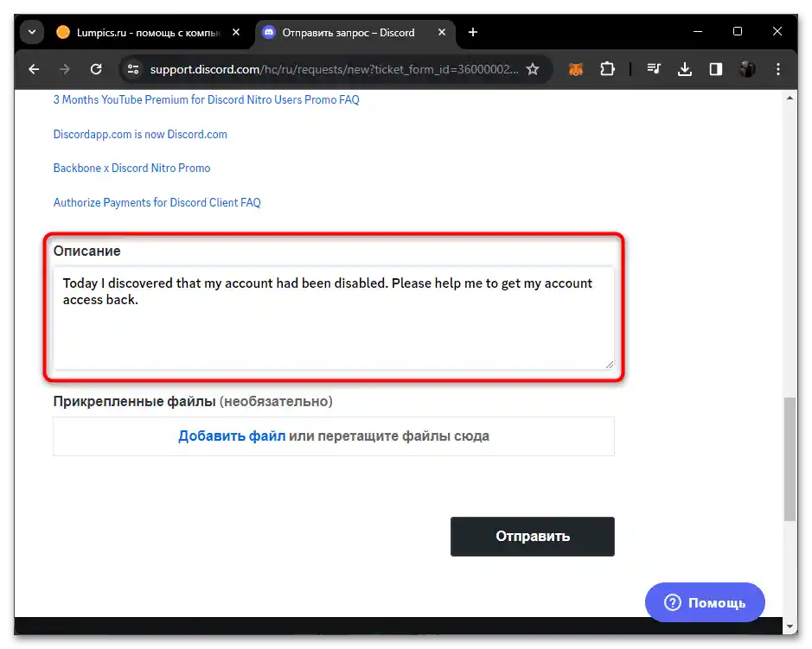
Task: Click the Добавить файл link
Action: (232, 436)
